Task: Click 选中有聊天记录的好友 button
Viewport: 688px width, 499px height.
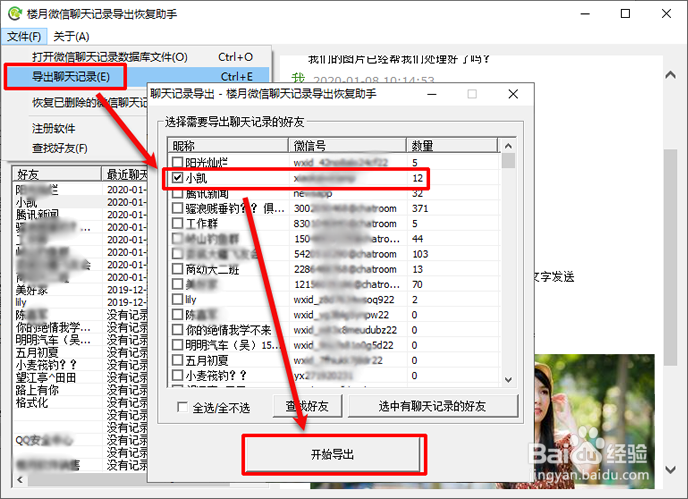Action: [433, 406]
